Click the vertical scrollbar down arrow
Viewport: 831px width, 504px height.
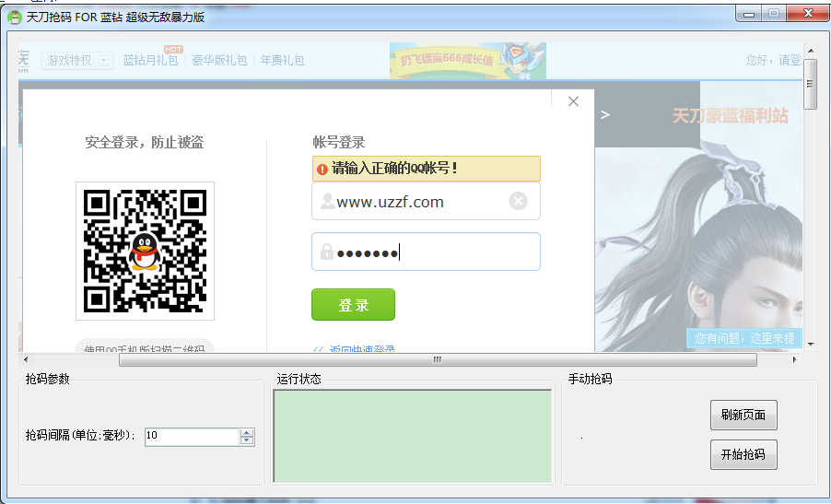pyautogui.click(x=811, y=345)
